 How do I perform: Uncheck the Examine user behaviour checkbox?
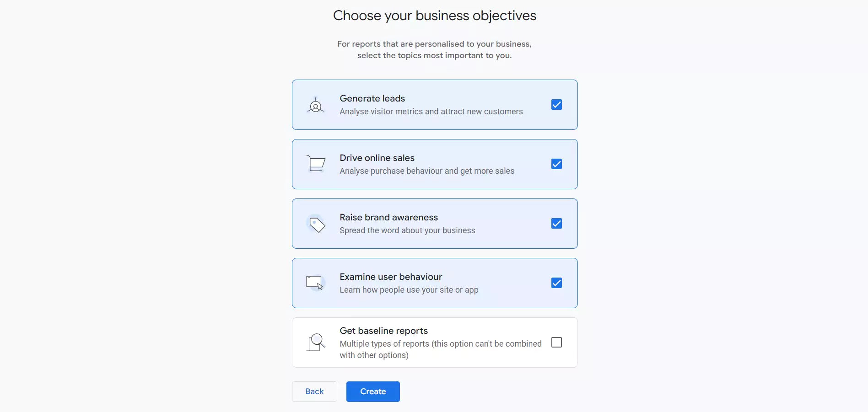coord(556,283)
